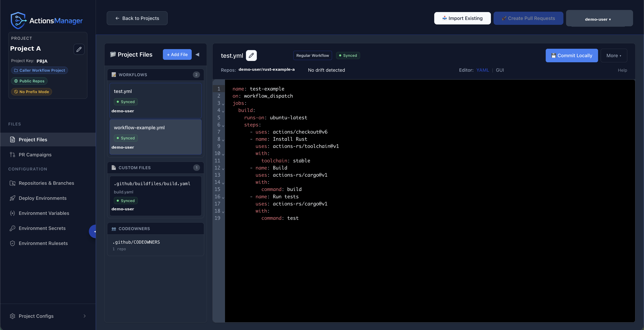Click the Environment Secrets key icon
Screen dimensions: 644x330
12,228
